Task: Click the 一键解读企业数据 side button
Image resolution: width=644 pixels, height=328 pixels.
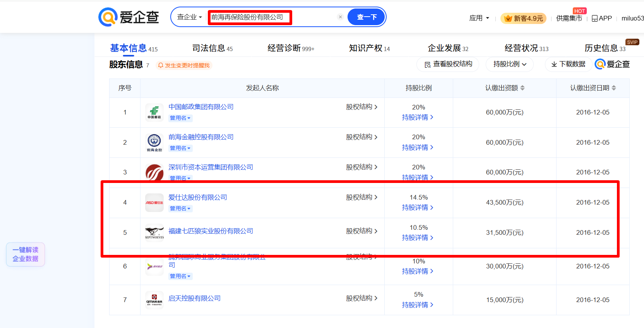Action: click(26, 255)
